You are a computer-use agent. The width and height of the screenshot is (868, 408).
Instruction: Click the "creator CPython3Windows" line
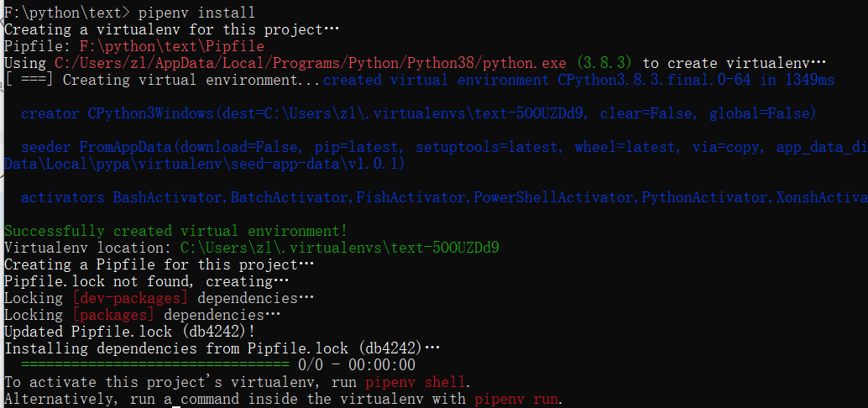(x=419, y=113)
